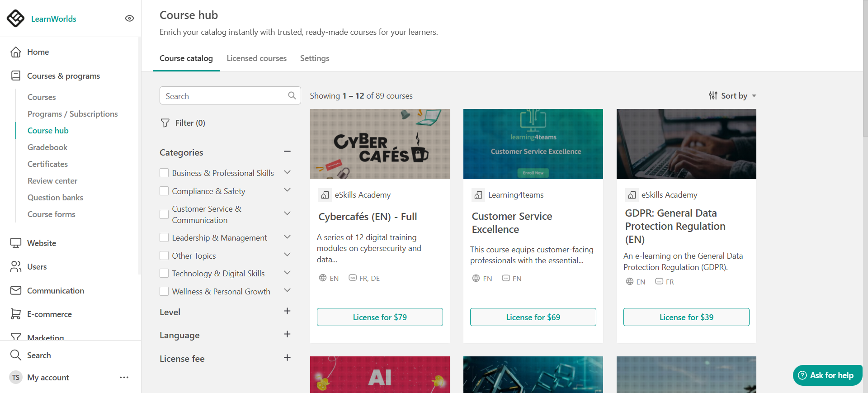The width and height of the screenshot is (868, 393).
Task: Click the globe language icon on Cybercafés card
Action: (323, 278)
